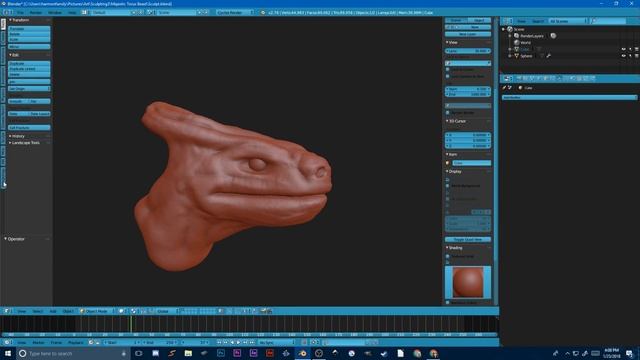The height and width of the screenshot is (360, 640).
Task: Open the Window menu in top bar
Action: click(x=55, y=13)
